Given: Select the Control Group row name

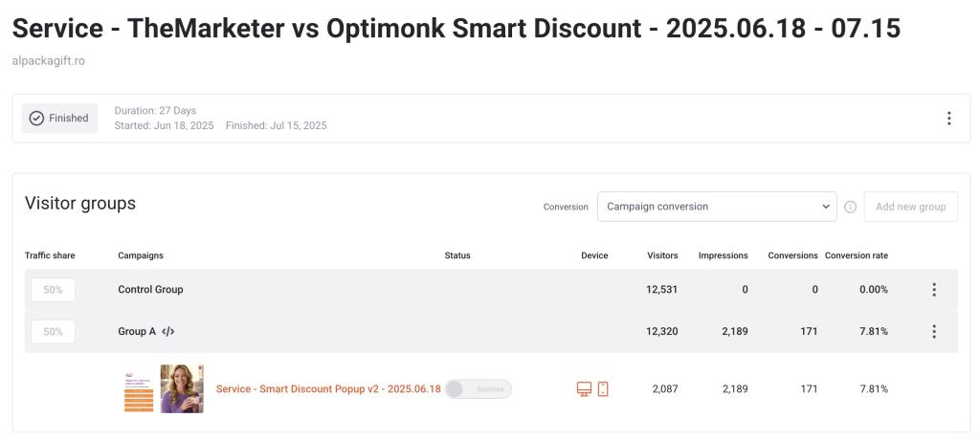Looking at the screenshot, I should pyautogui.click(x=150, y=290).
